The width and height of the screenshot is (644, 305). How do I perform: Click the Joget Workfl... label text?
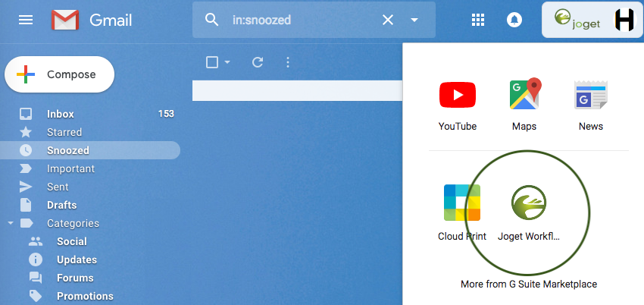[529, 237]
